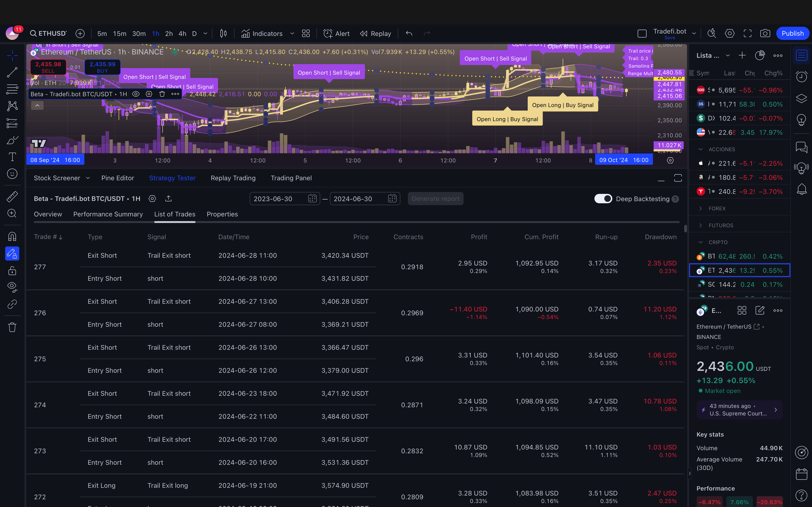Select the ruler measure tool
This screenshot has width=812, height=507.
[x=12, y=196]
